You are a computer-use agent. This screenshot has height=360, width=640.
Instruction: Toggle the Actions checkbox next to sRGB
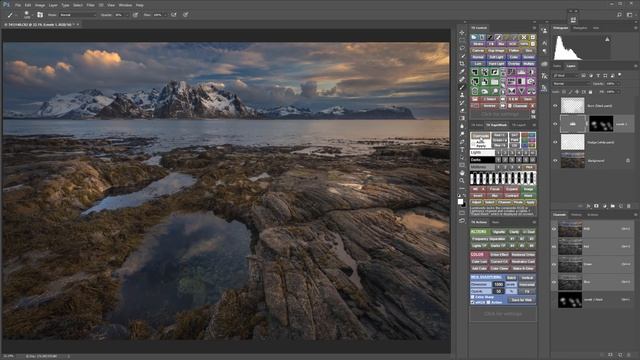pos(489,302)
